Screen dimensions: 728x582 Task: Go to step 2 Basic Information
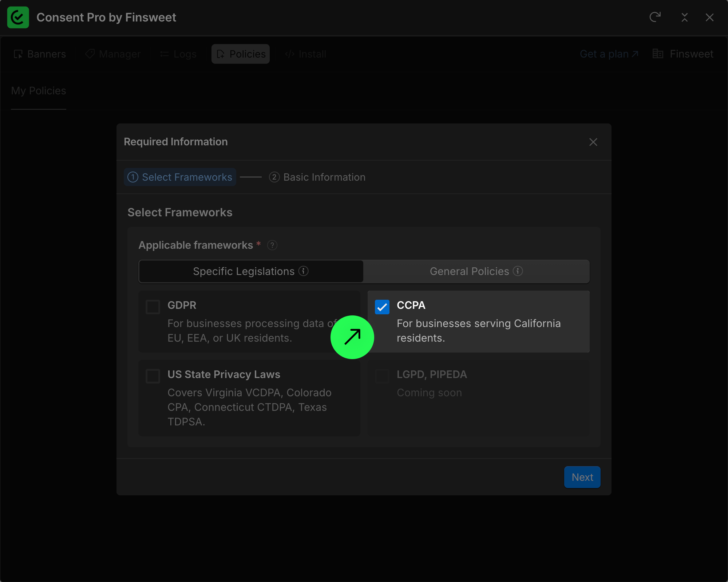[317, 177]
